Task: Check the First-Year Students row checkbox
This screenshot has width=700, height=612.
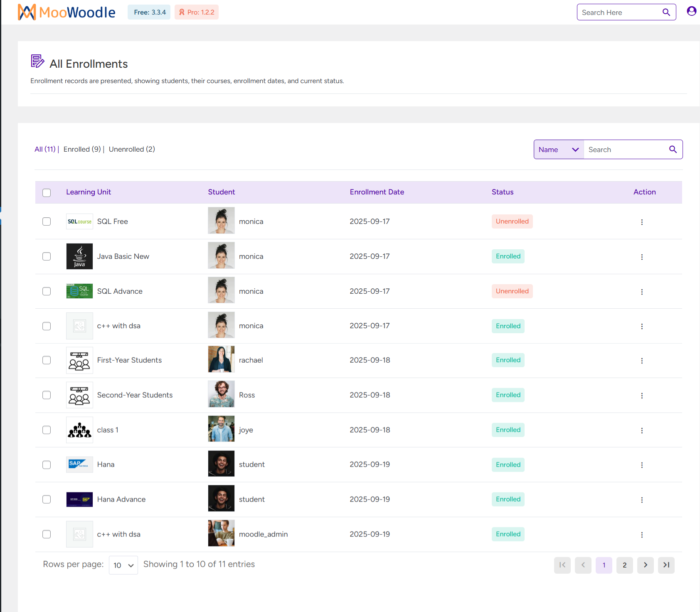Action: click(46, 360)
